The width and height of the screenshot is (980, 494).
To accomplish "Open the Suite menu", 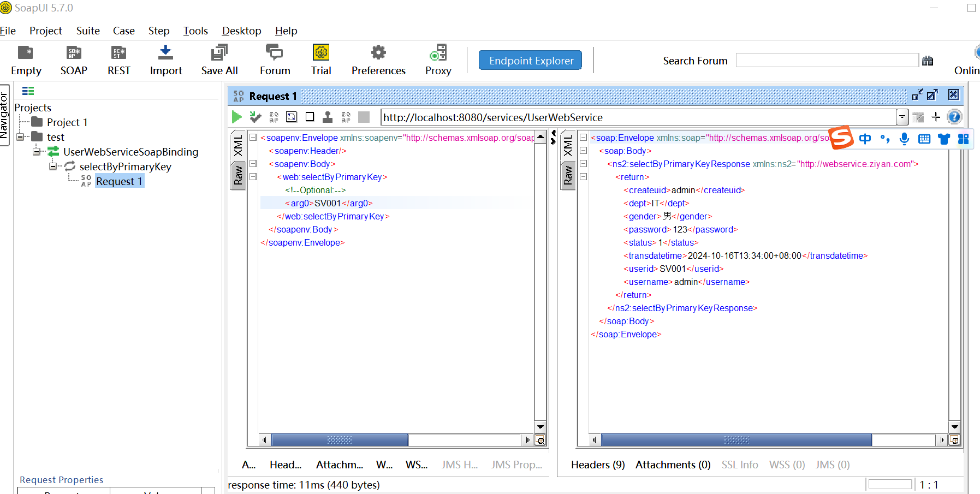I will tap(88, 31).
